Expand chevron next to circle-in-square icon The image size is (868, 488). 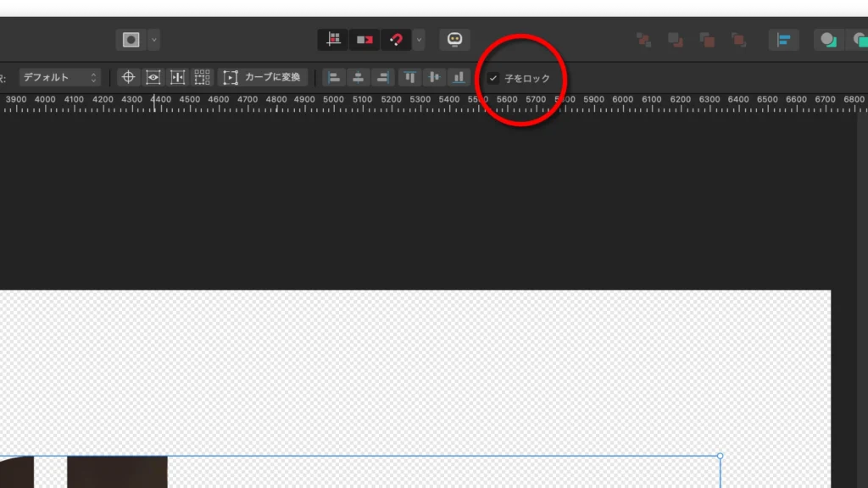click(153, 40)
